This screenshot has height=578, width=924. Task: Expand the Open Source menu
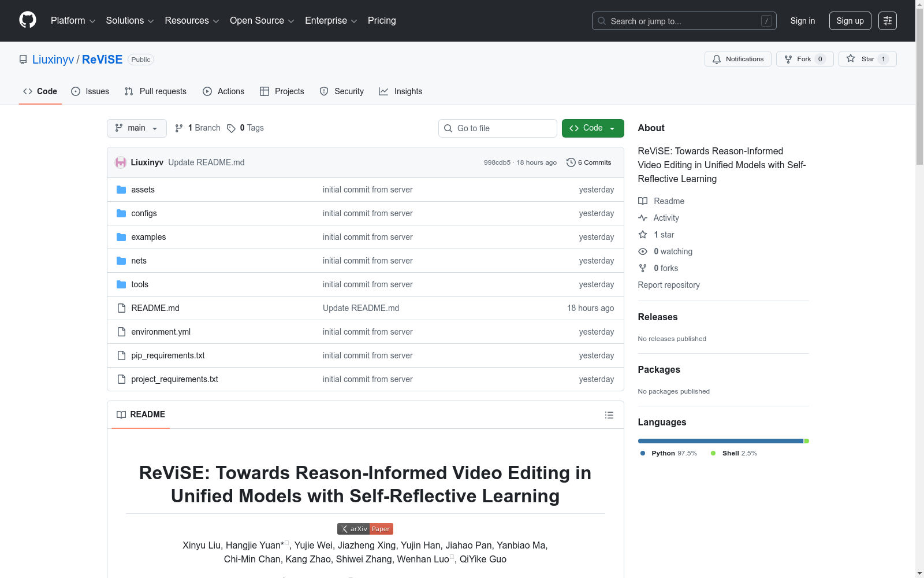pos(262,21)
